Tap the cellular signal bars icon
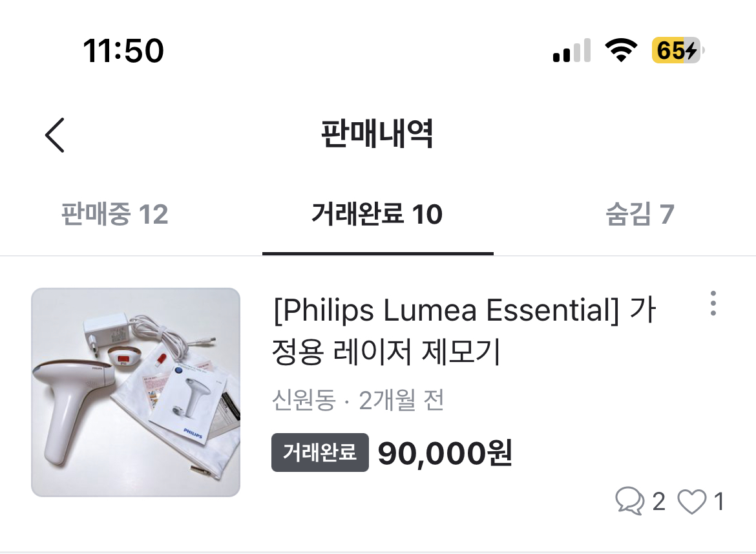Image resolution: width=756 pixels, height=554 pixels. pyautogui.click(x=572, y=50)
